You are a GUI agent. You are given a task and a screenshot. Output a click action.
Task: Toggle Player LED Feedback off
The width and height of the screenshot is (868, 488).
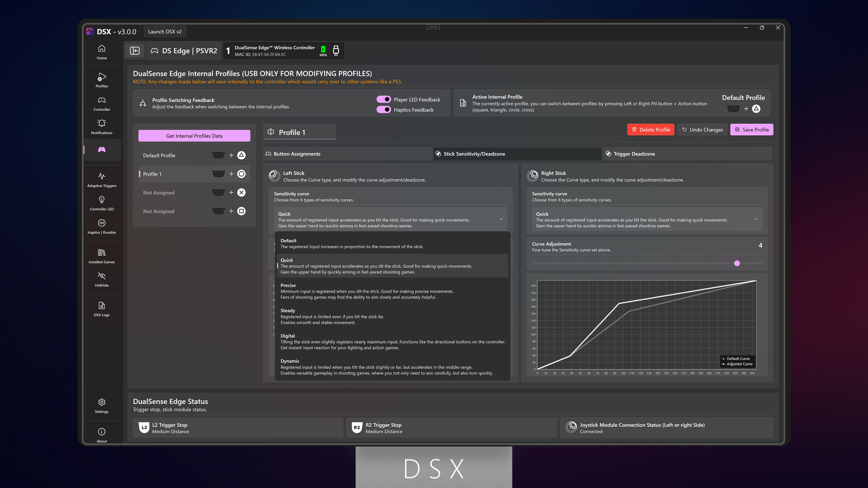pyautogui.click(x=383, y=99)
